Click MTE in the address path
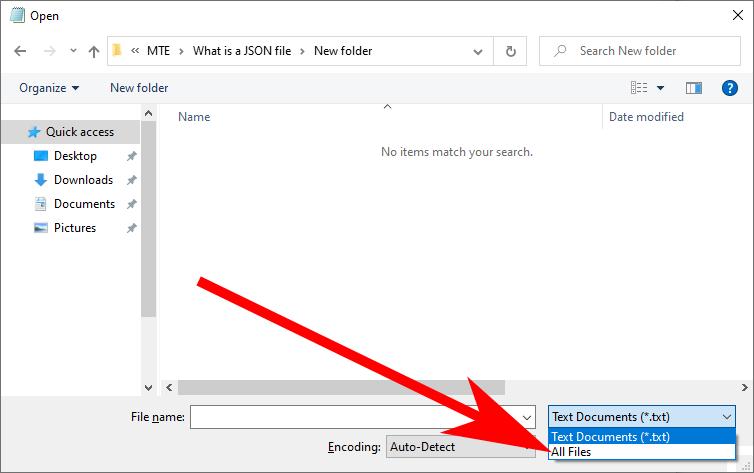 (158, 51)
